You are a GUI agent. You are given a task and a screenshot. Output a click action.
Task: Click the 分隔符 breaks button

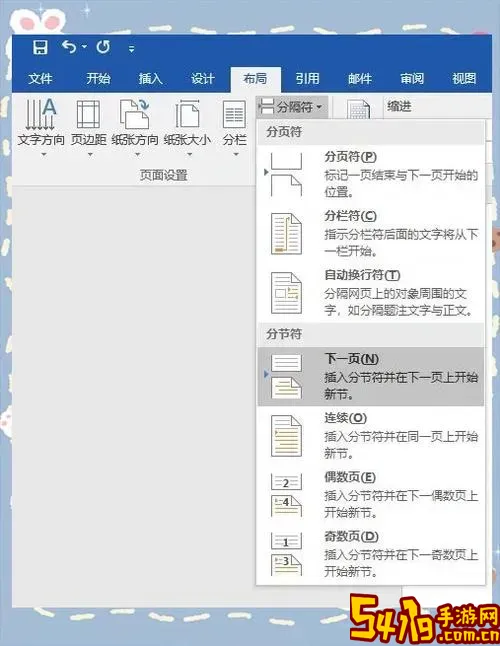tap(292, 107)
